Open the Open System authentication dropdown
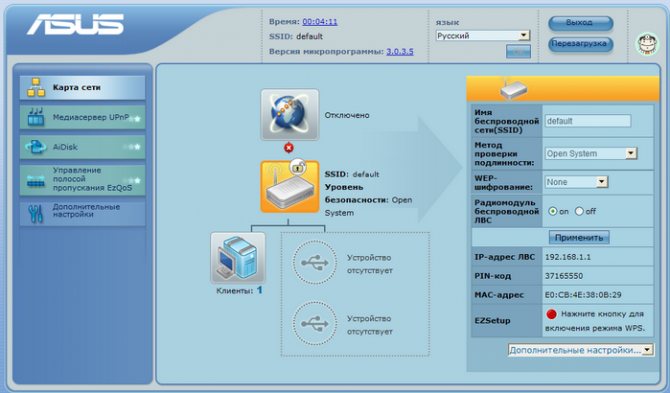 [x=591, y=153]
